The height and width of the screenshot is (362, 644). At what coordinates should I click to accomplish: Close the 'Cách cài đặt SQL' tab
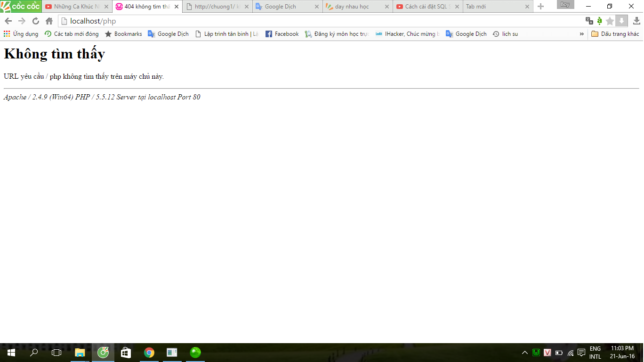click(x=457, y=7)
